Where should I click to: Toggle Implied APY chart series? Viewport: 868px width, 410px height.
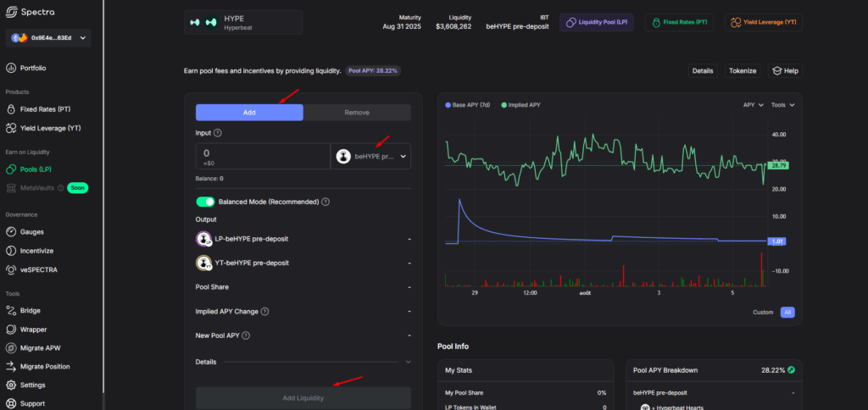pyautogui.click(x=521, y=104)
